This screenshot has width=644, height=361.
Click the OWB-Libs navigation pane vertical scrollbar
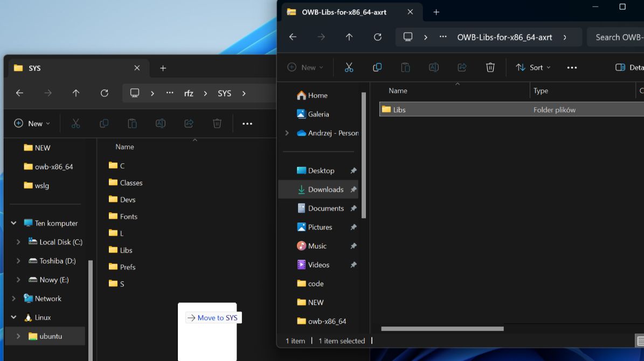[363, 155]
